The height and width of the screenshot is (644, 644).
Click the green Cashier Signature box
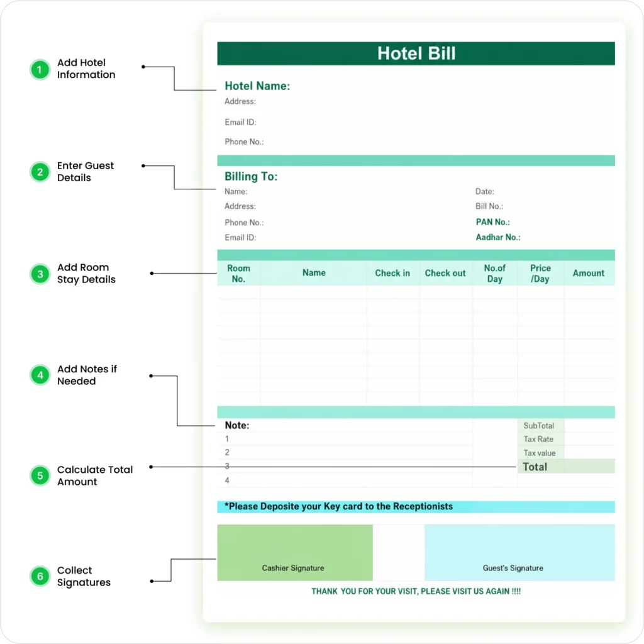click(295, 552)
